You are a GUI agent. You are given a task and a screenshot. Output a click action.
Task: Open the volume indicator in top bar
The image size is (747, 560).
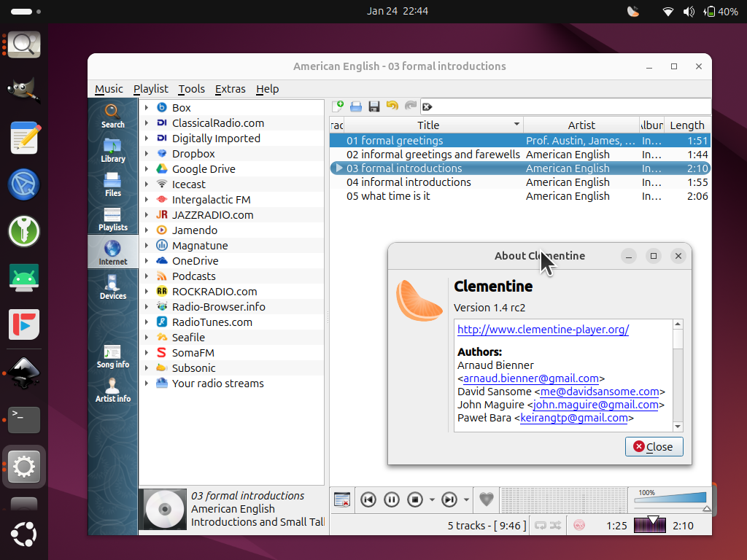pos(689,12)
